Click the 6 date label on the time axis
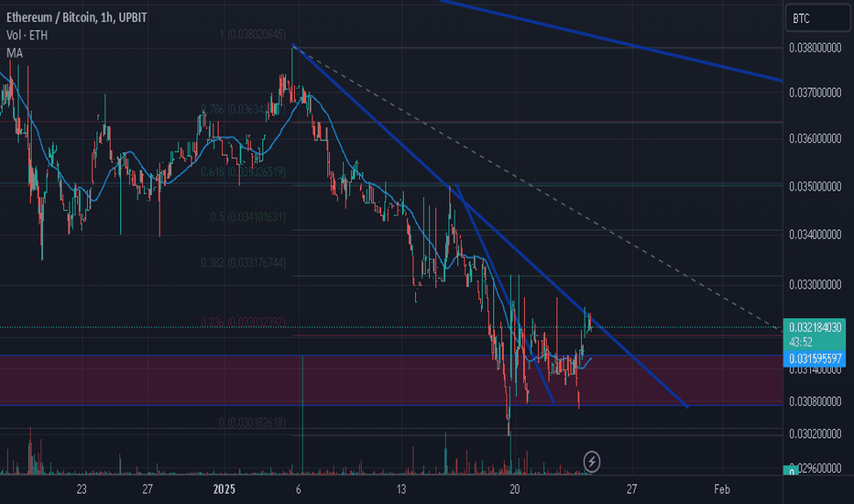Image resolution: width=854 pixels, height=504 pixels. (x=298, y=489)
